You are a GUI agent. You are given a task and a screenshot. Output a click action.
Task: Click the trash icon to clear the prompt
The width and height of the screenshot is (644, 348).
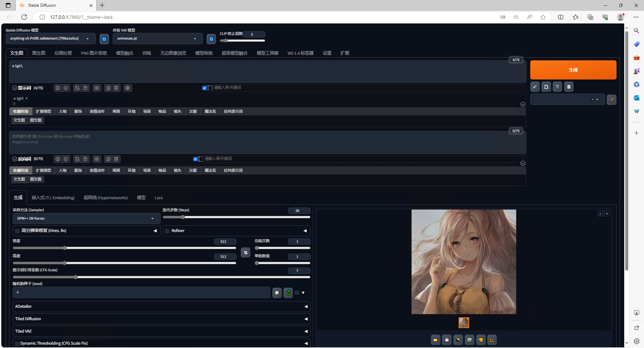pos(557,87)
